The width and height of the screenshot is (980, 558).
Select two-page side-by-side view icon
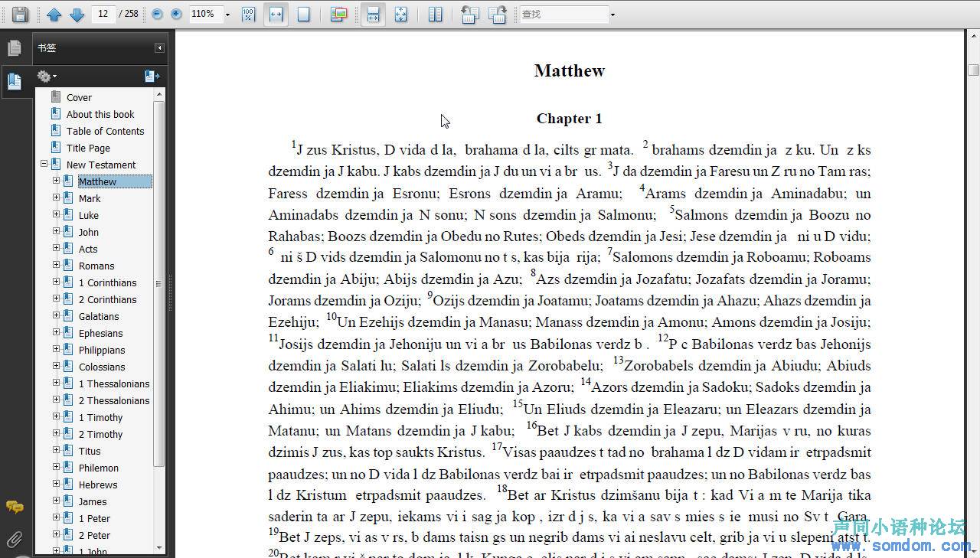tap(436, 14)
